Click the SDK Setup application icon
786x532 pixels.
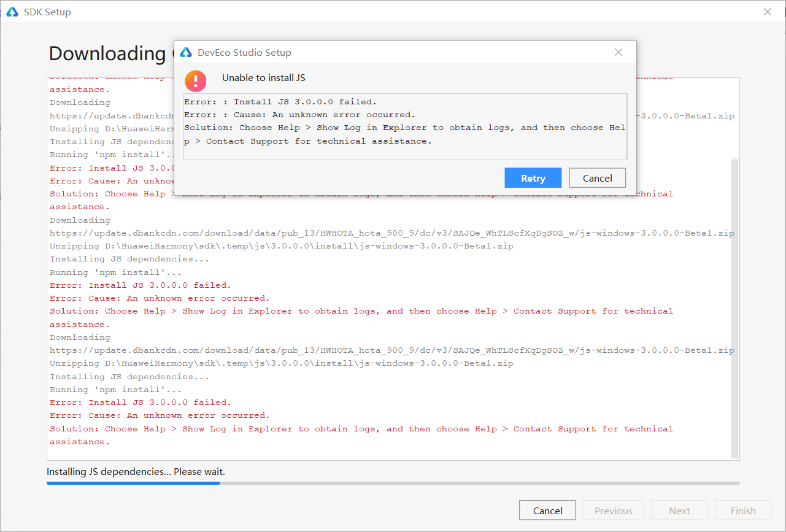pos(12,11)
